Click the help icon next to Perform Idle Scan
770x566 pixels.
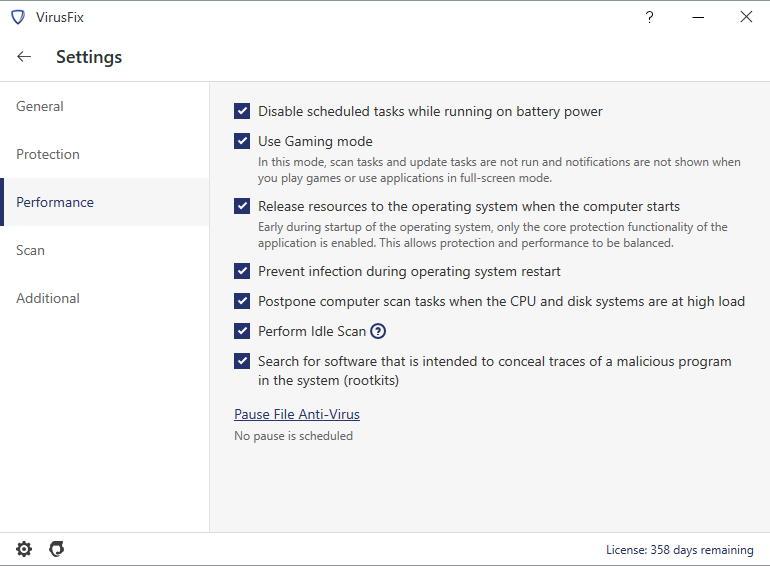[378, 331]
